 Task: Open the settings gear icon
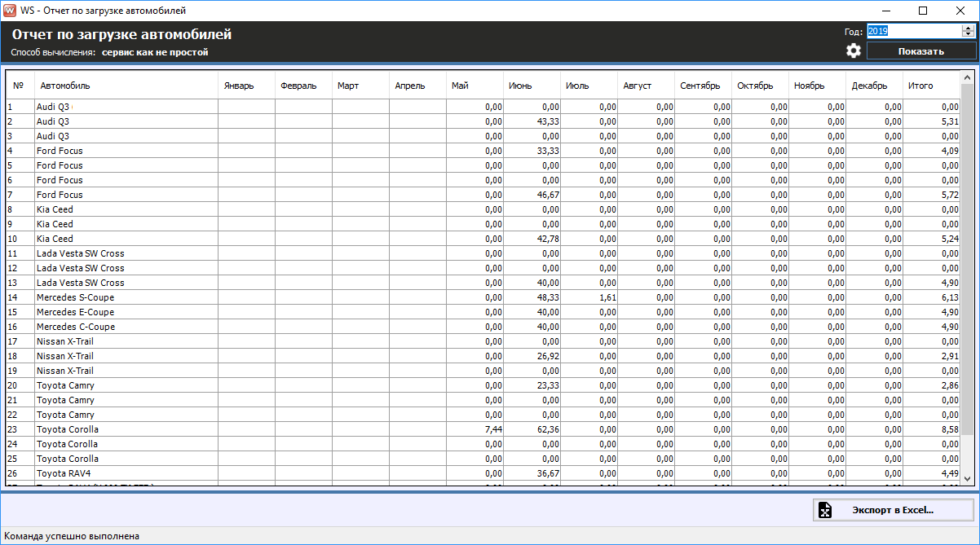(x=853, y=51)
